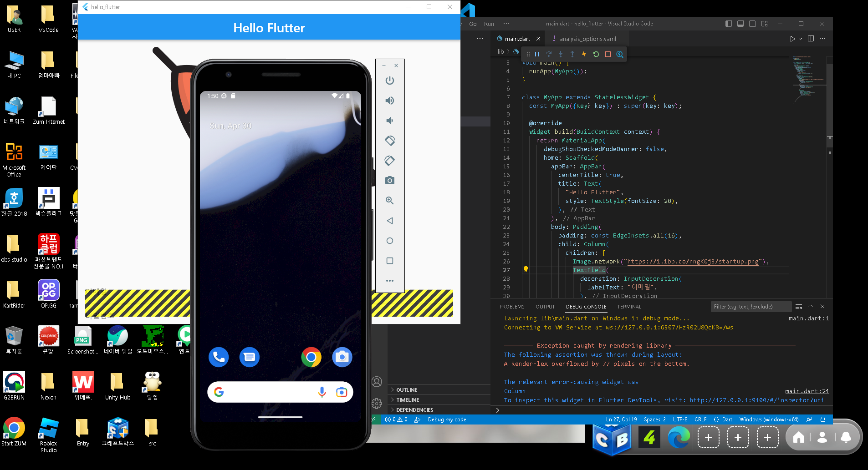Clear the debug console output
Image resolution: width=868 pixels, height=470 pixels.
tap(799, 306)
